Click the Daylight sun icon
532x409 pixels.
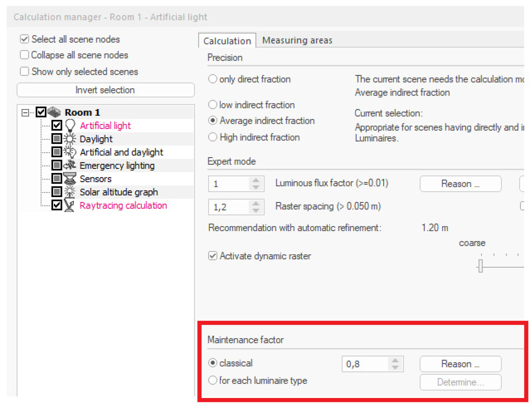[70, 139]
